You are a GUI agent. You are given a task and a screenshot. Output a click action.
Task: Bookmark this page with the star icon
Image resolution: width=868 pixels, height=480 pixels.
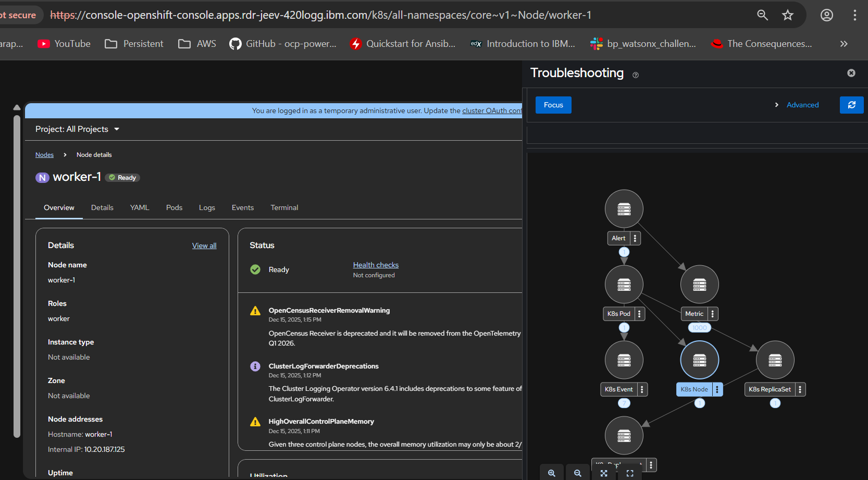point(787,15)
